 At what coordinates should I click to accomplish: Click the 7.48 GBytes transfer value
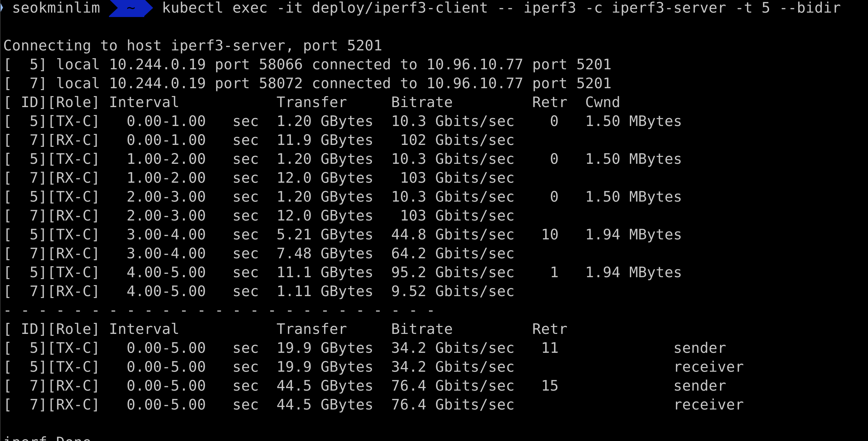click(324, 253)
